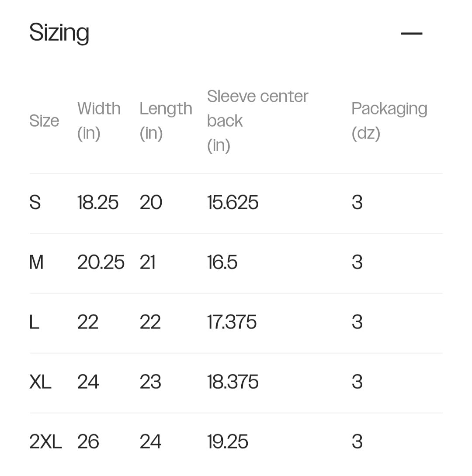Image resolution: width=472 pixels, height=476 pixels.
Task: Click the 18.375 sleeve value for XL
Action: pos(233,382)
